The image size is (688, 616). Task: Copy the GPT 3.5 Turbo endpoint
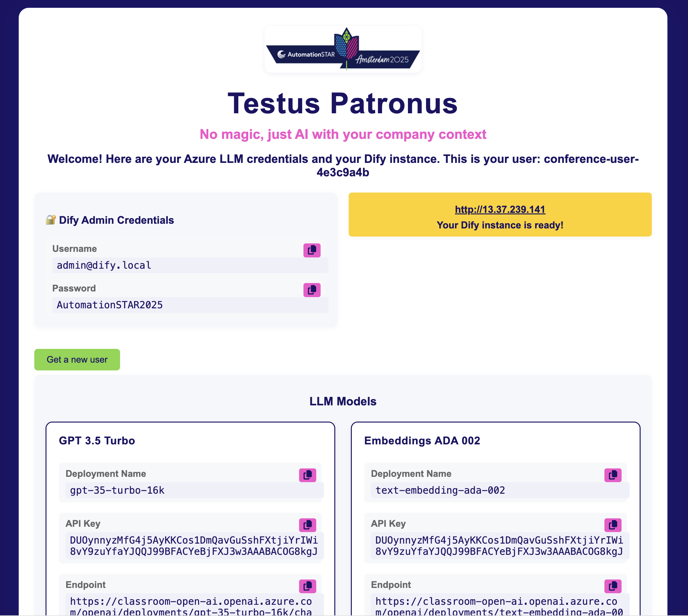pos(307,586)
